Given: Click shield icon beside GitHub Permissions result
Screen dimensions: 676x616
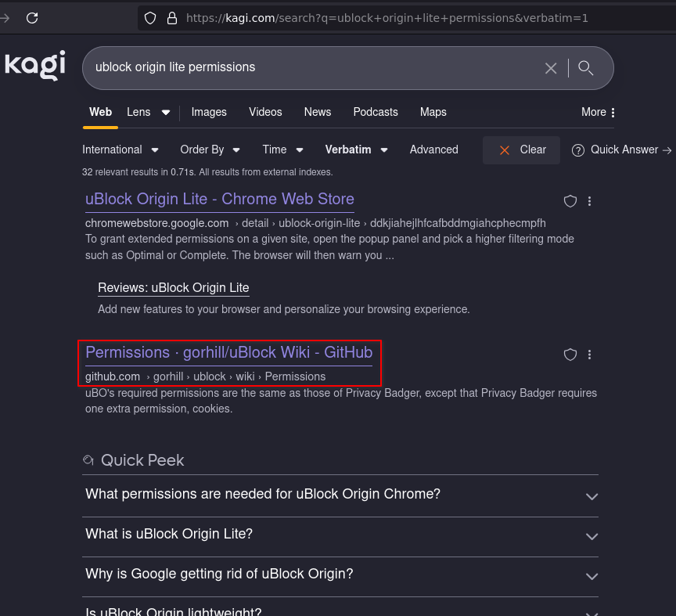Looking at the screenshot, I should [x=570, y=355].
